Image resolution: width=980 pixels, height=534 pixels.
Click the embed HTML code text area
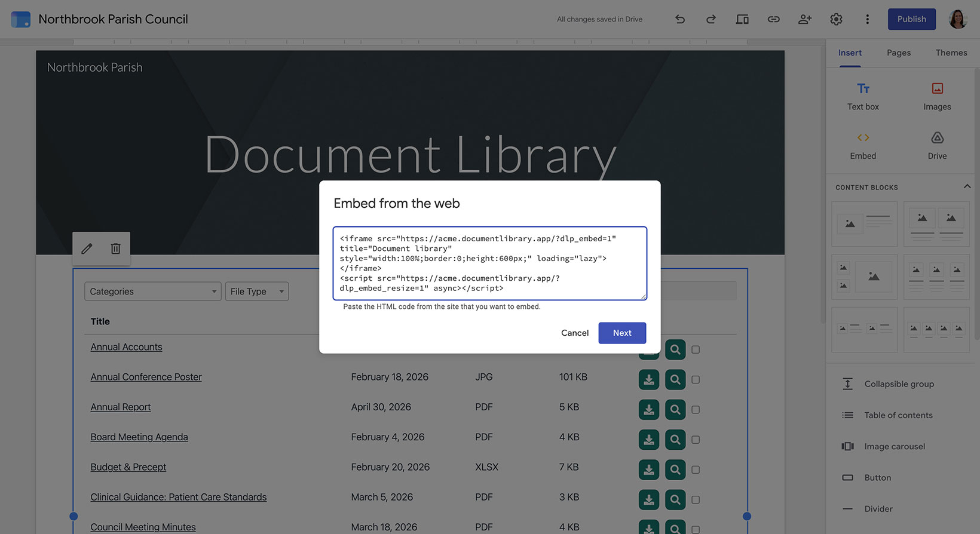(x=490, y=263)
